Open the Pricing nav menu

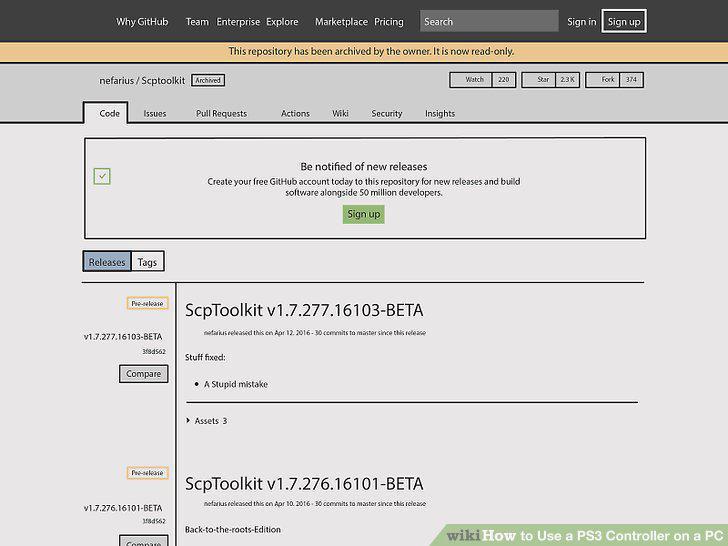coord(389,22)
